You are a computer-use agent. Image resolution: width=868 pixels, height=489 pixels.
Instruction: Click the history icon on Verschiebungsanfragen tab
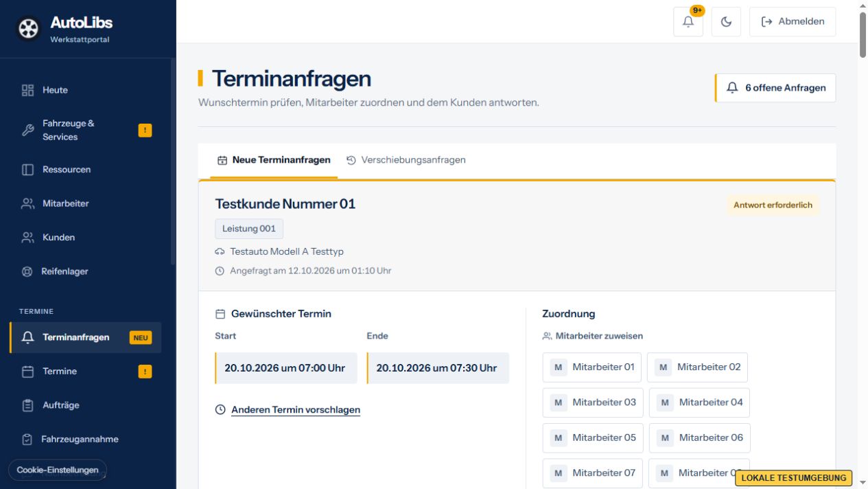pos(351,160)
